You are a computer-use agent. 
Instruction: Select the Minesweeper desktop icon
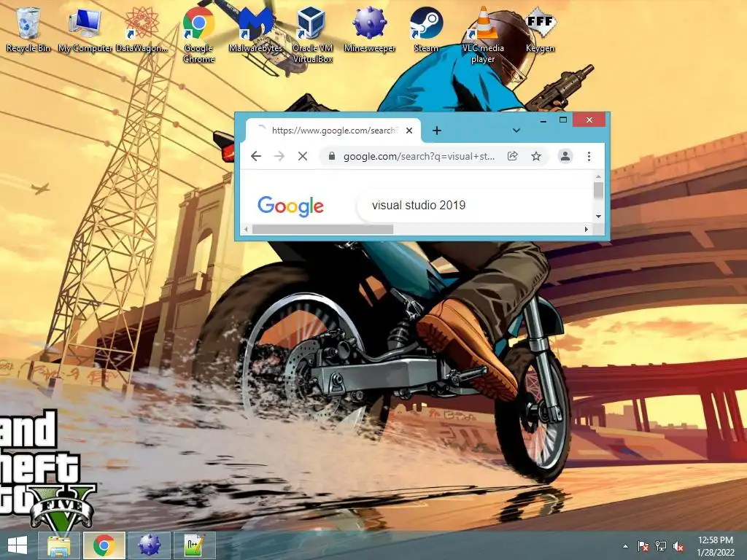point(370,28)
